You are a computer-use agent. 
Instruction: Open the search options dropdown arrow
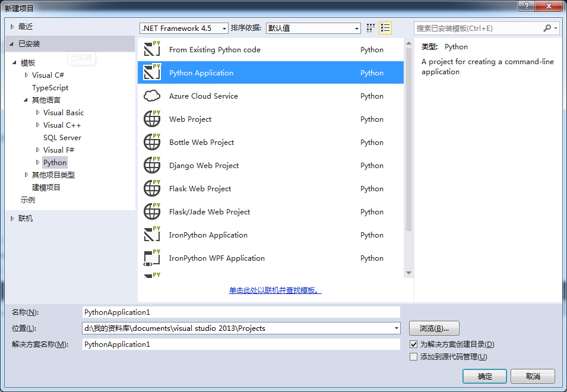(x=556, y=28)
